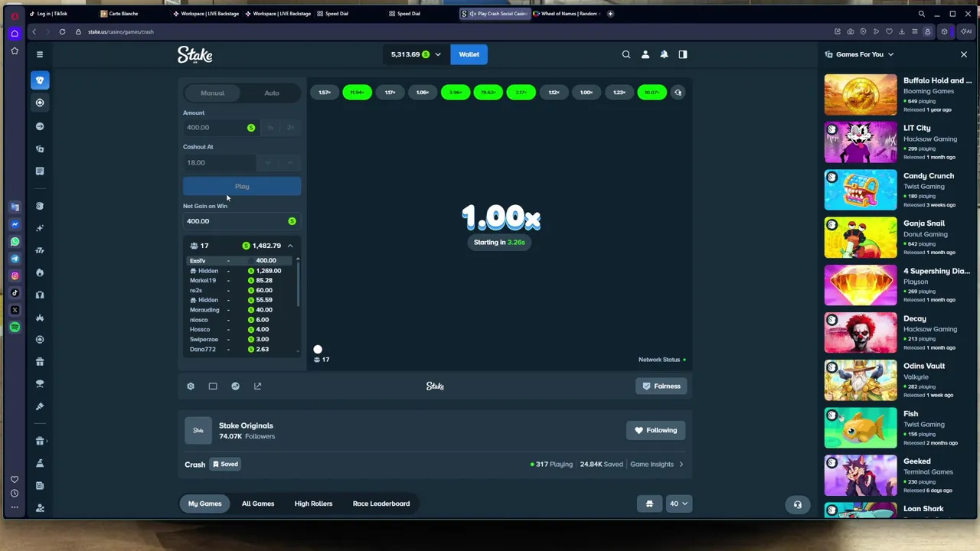
Task: Open the Candy Crunch game thumbnail
Action: click(861, 190)
